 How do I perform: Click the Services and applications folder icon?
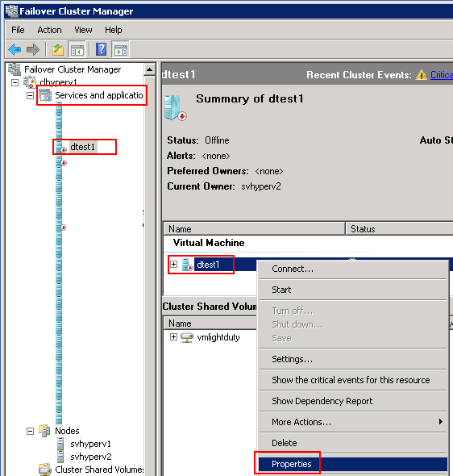[45, 95]
